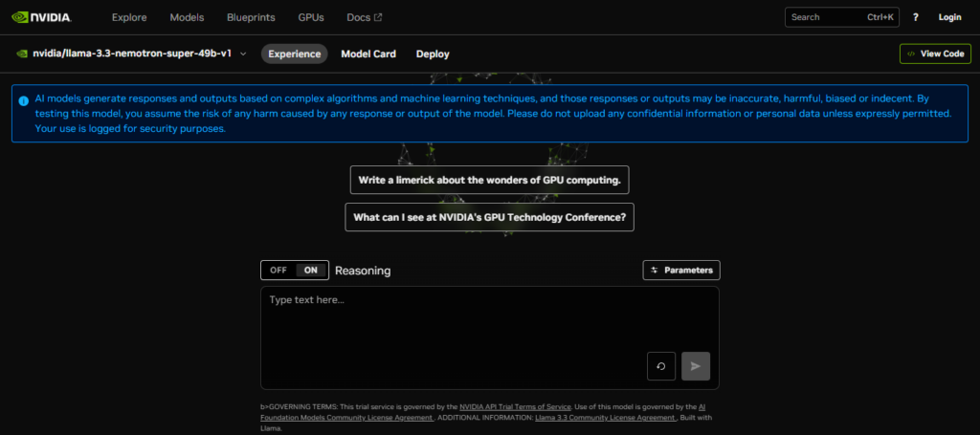Go to Blueprints

251,17
